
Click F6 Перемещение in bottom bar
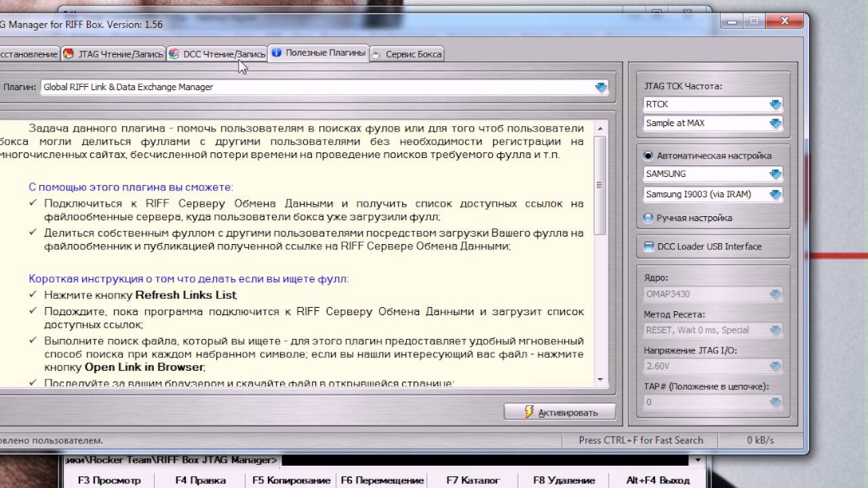[x=382, y=480]
